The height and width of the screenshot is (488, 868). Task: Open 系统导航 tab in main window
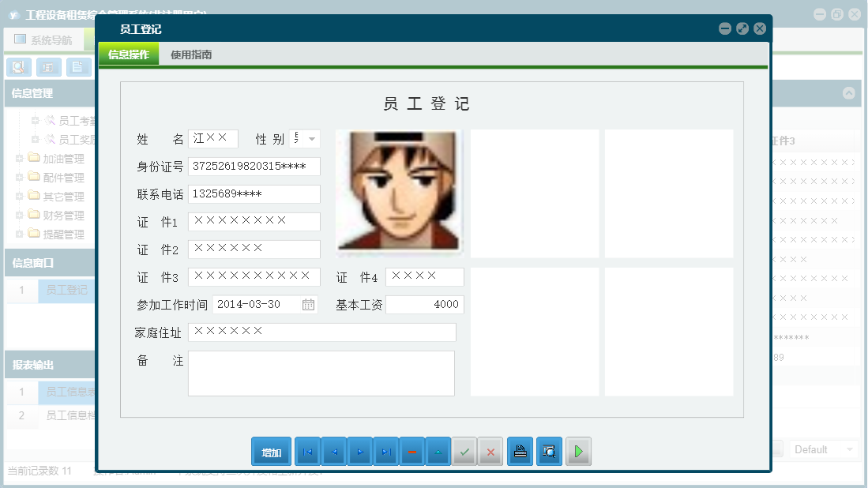tap(43, 39)
